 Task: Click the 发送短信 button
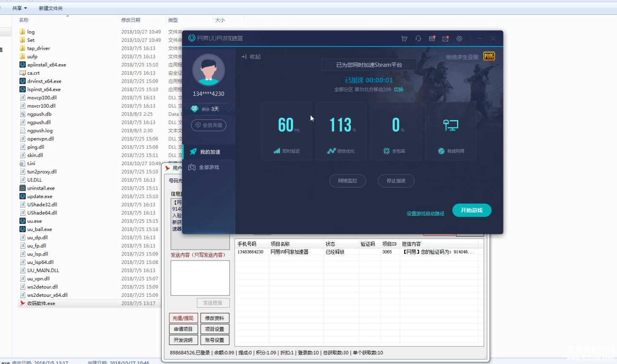tap(213, 303)
